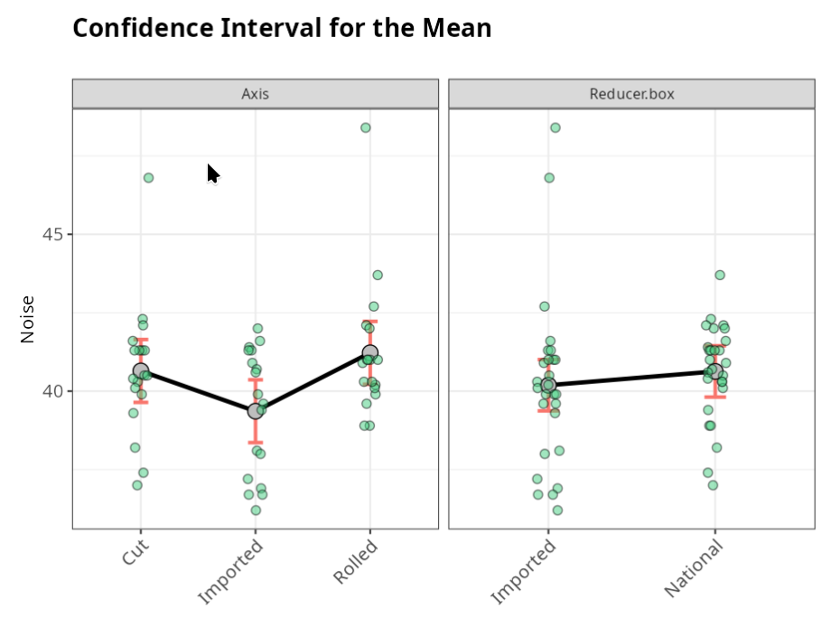This screenshot has height=618, width=840.
Task: Click the highest green outlier point above Cut
Action: (x=148, y=178)
